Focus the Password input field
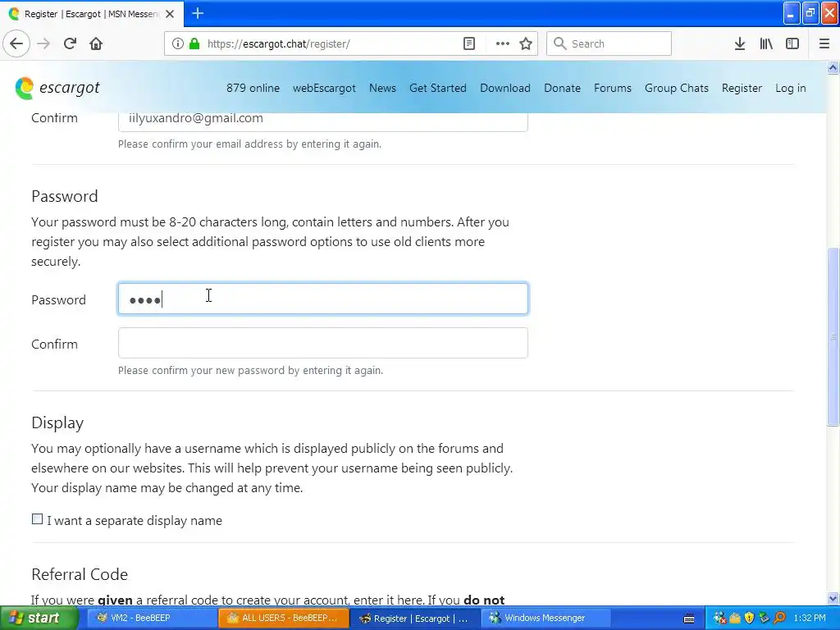 pos(323,299)
